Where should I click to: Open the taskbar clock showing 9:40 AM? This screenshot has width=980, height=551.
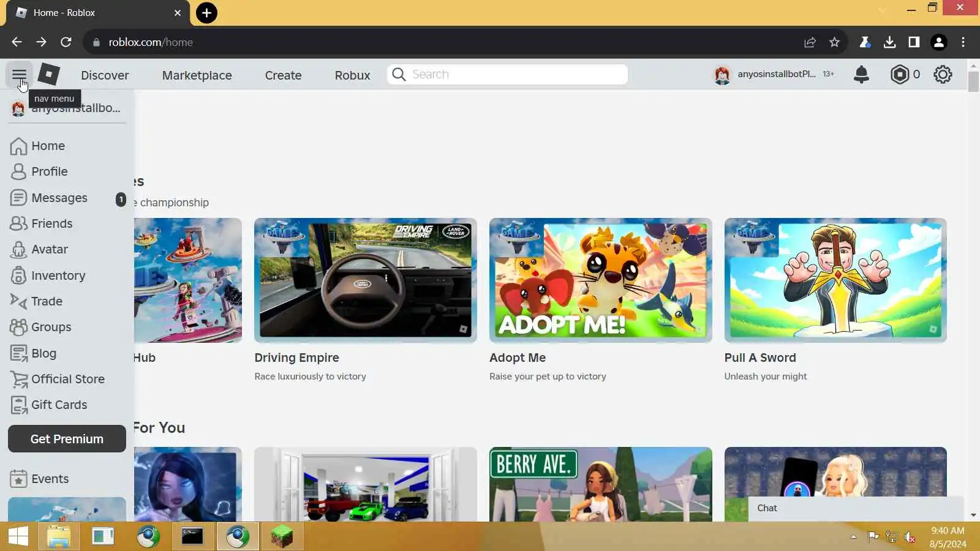(x=948, y=537)
